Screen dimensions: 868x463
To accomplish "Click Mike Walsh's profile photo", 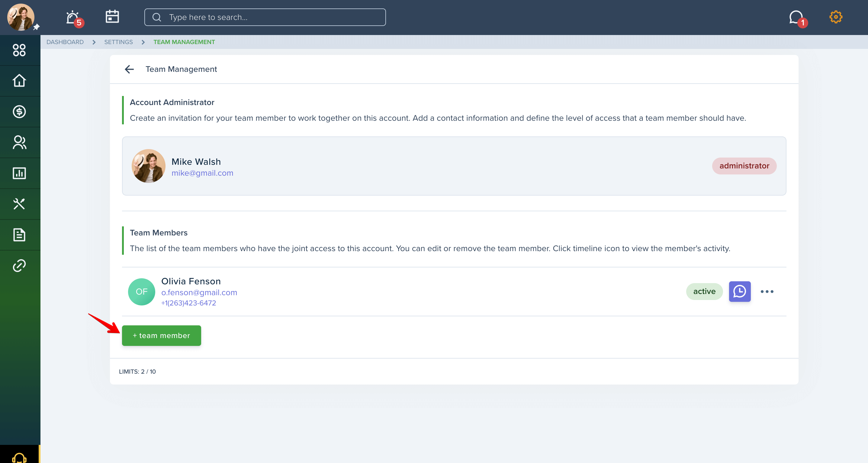I will click(x=148, y=166).
